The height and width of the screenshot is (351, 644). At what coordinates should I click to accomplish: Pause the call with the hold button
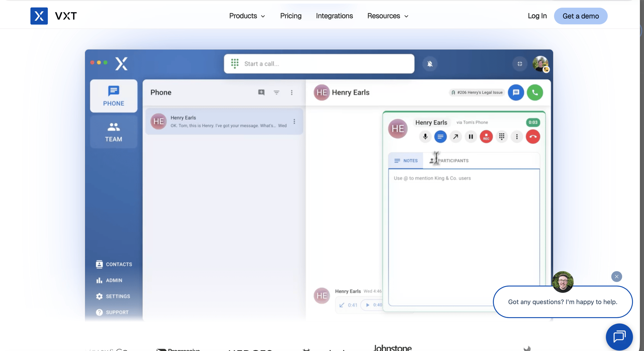[x=471, y=137]
